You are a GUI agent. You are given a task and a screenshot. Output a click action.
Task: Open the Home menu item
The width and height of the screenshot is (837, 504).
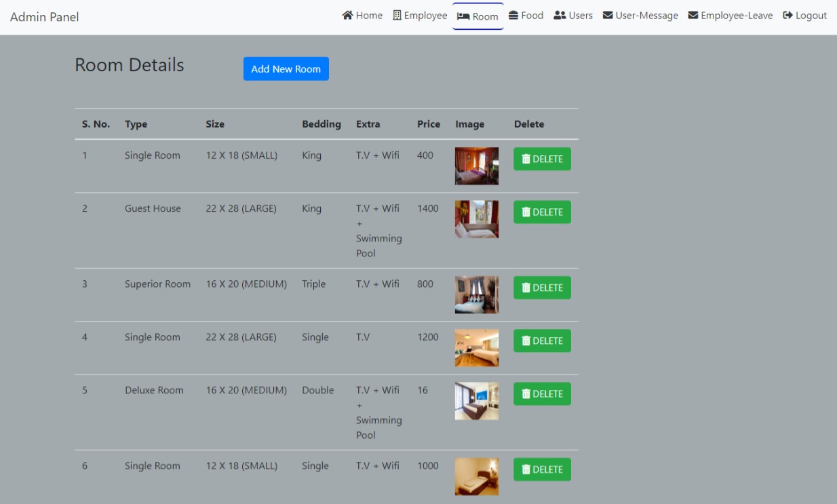[362, 15]
